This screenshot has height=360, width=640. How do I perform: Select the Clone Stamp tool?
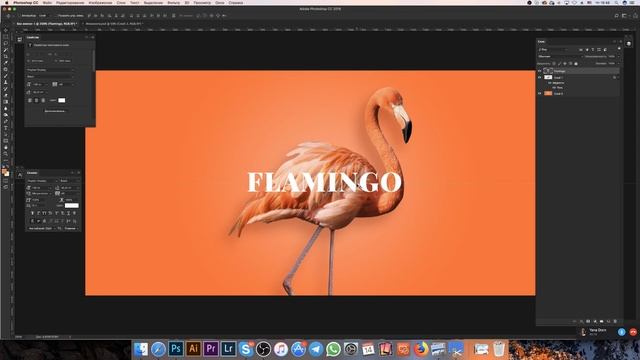[x=6, y=82]
